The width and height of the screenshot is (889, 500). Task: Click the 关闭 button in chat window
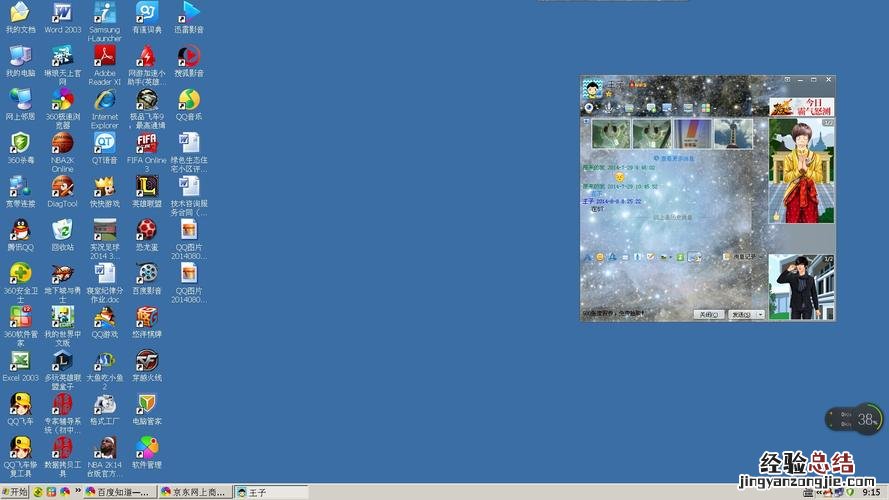pyautogui.click(x=708, y=314)
